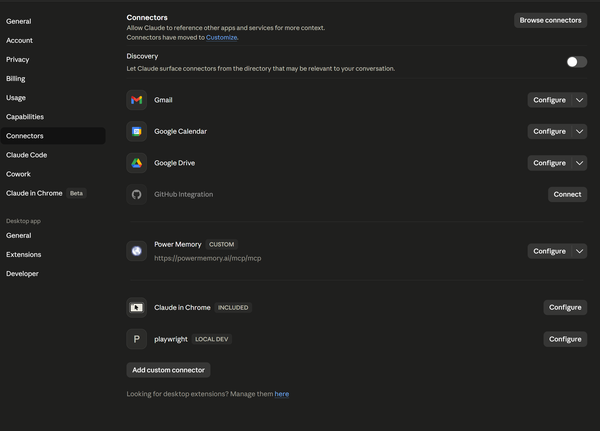Viewport: 600px width, 431px height.
Task: Click Add custom connector button
Action: pyautogui.click(x=168, y=370)
